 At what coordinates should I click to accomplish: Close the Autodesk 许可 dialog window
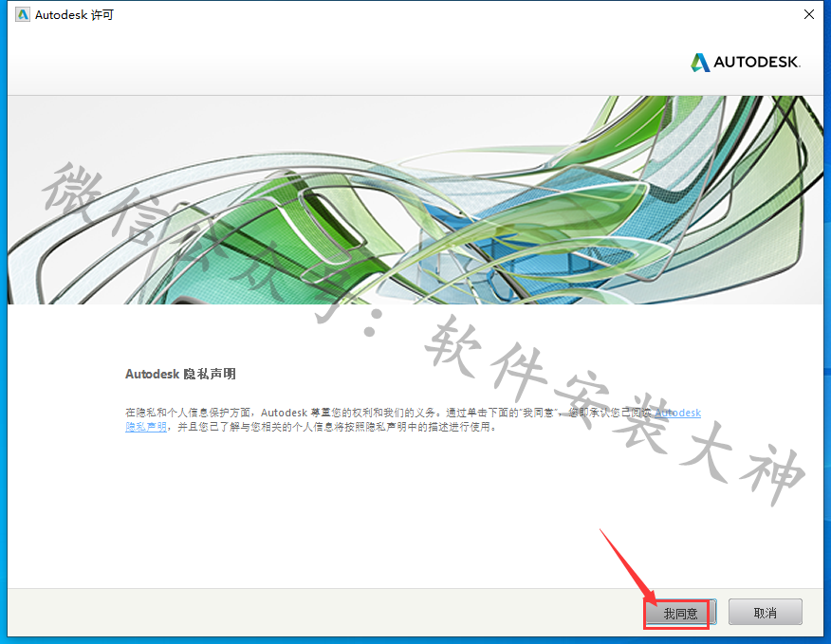point(809,15)
